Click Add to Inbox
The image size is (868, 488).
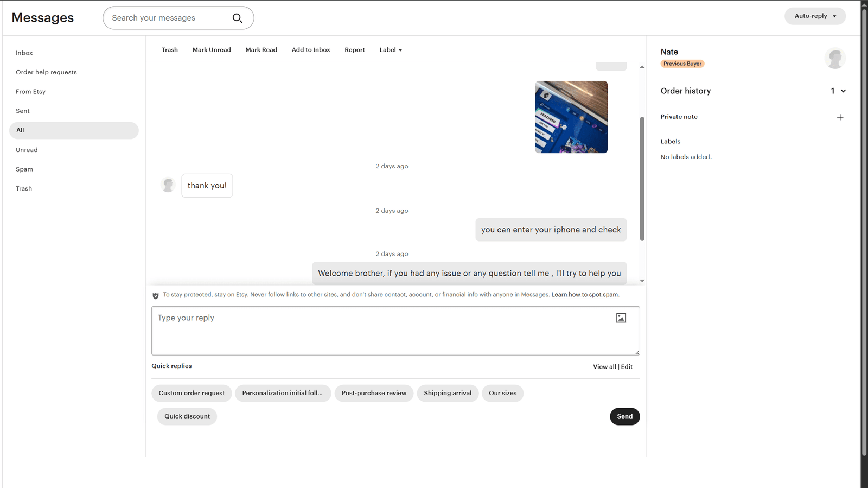311,50
